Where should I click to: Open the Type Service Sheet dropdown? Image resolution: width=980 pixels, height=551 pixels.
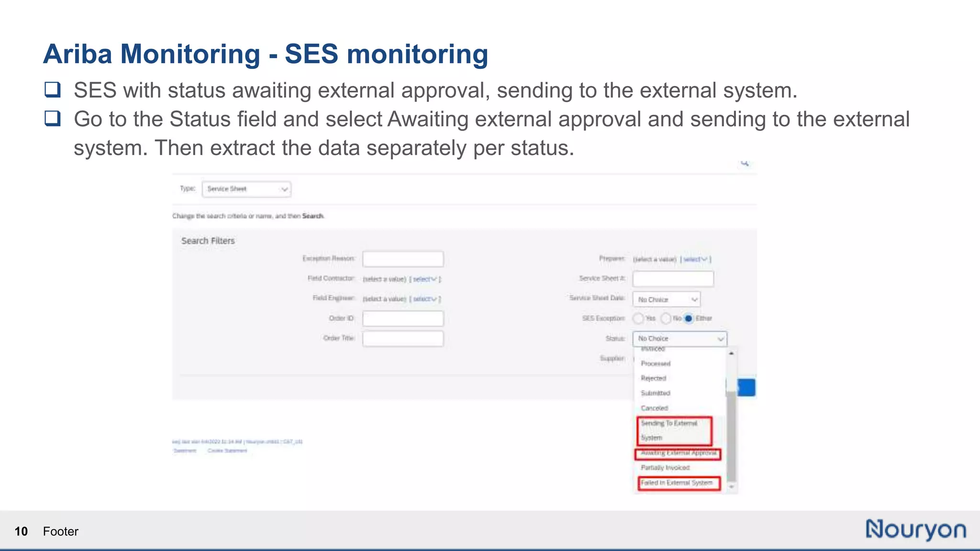246,189
